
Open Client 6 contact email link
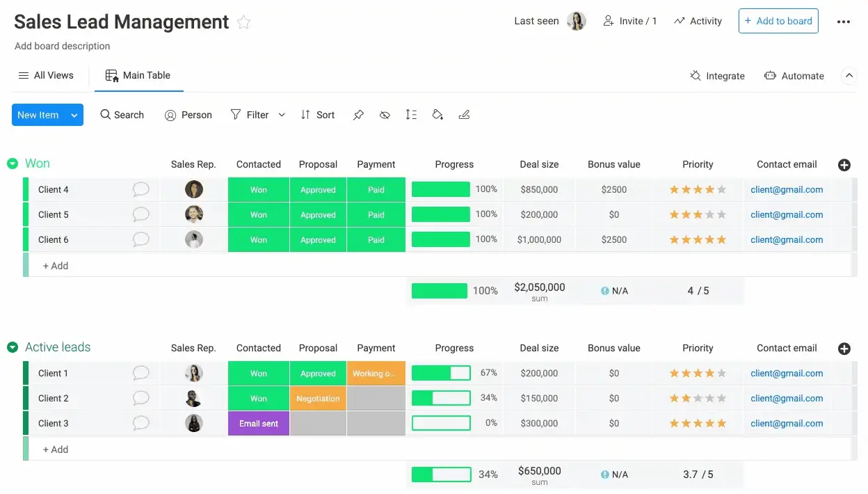click(x=786, y=239)
